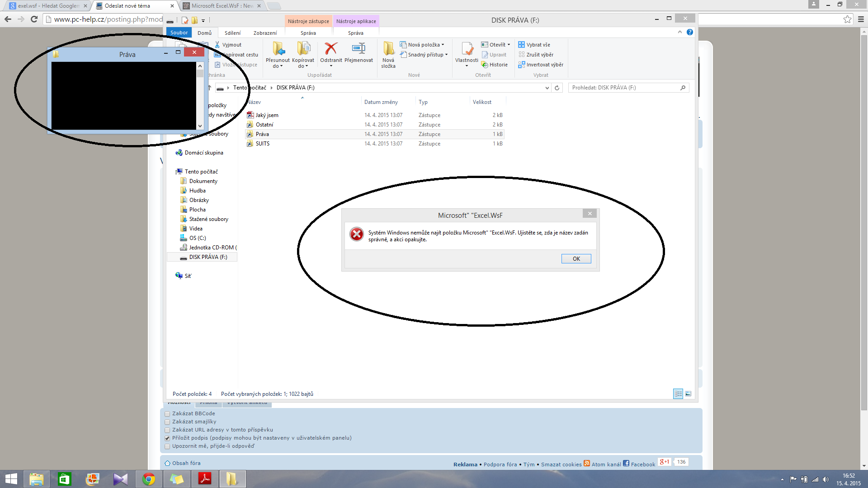Open the Vlastnosti properties icon
This screenshot has height=488, width=868.
click(467, 49)
